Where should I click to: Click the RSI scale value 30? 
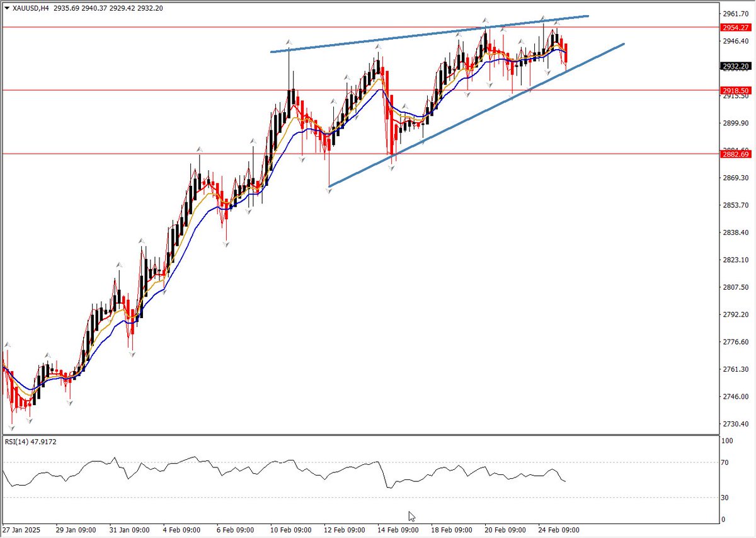click(726, 498)
